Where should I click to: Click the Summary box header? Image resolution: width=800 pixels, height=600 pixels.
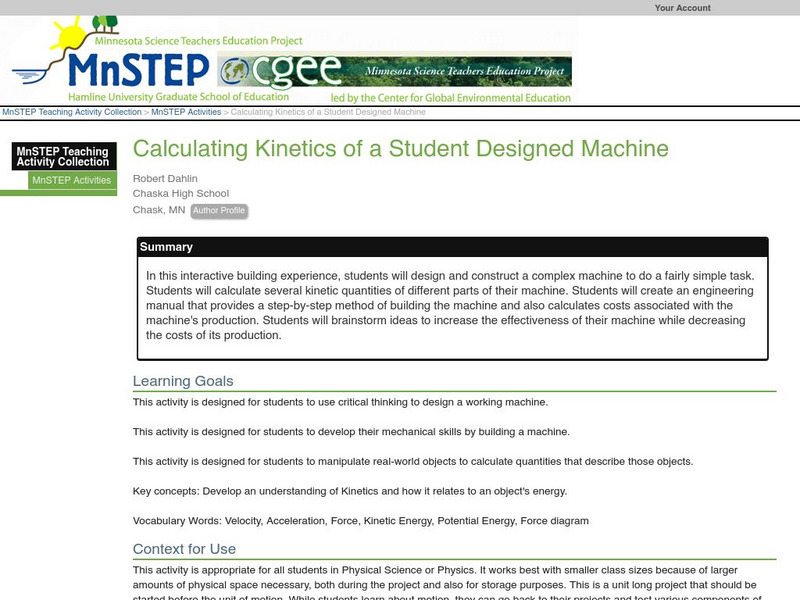(453, 247)
